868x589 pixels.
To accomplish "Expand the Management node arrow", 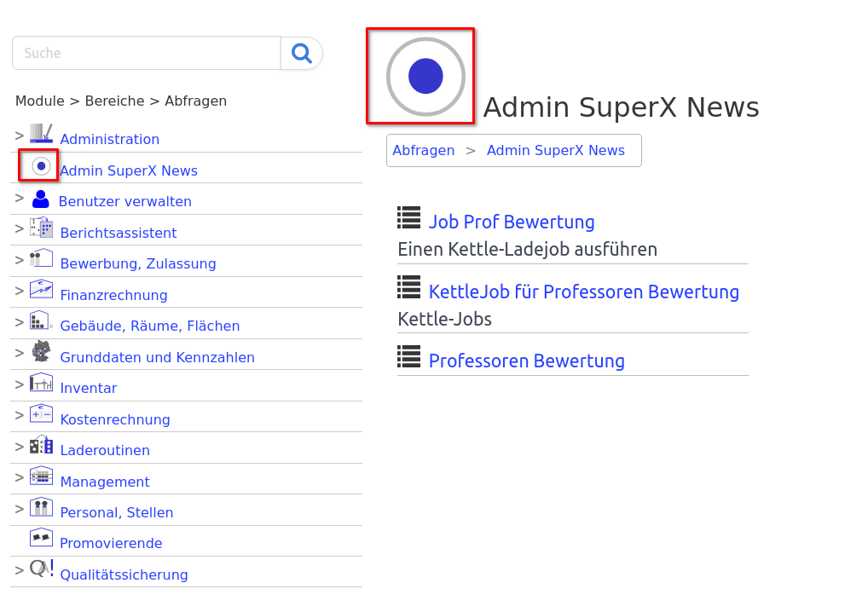I will (x=20, y=477).
